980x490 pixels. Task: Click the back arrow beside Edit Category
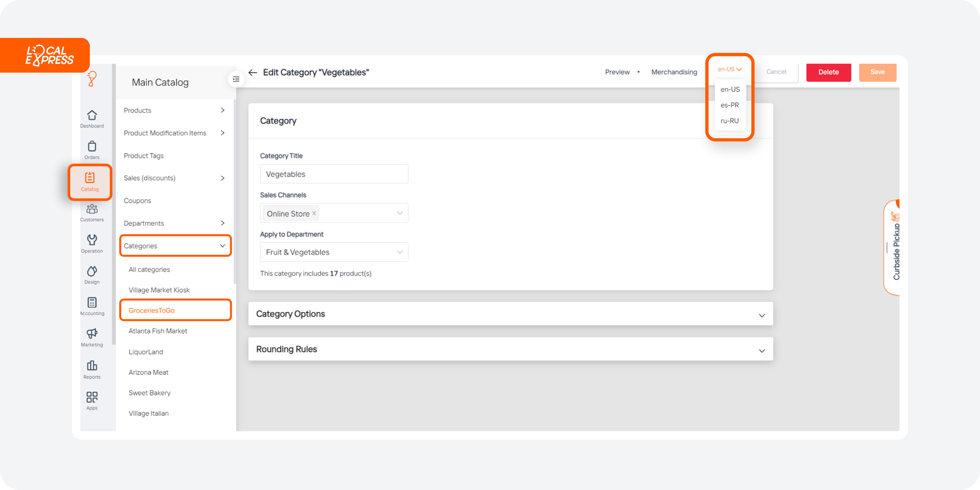pos(253,73)
